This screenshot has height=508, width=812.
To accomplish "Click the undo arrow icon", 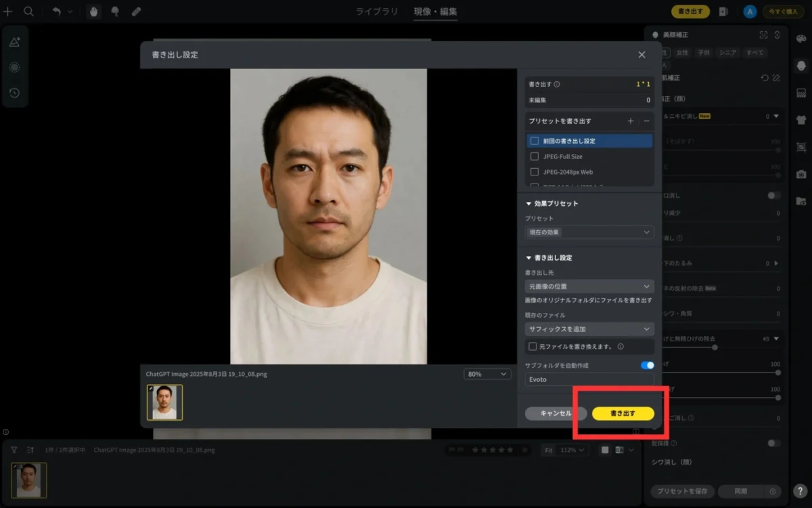I will tap(57, 12).
